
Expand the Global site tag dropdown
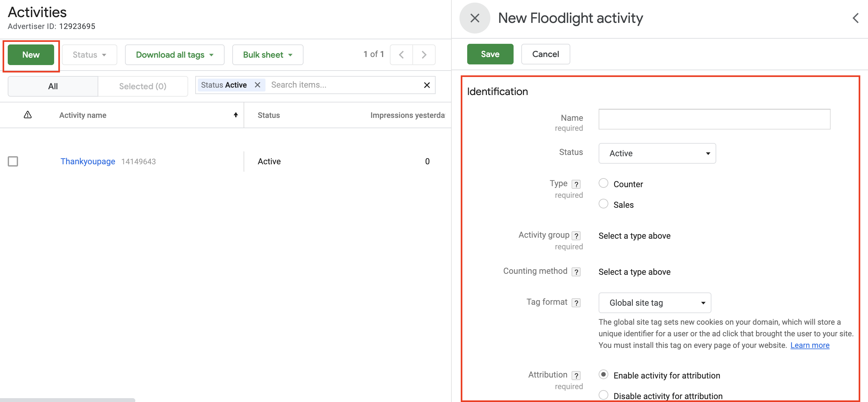tap(654, 302)
